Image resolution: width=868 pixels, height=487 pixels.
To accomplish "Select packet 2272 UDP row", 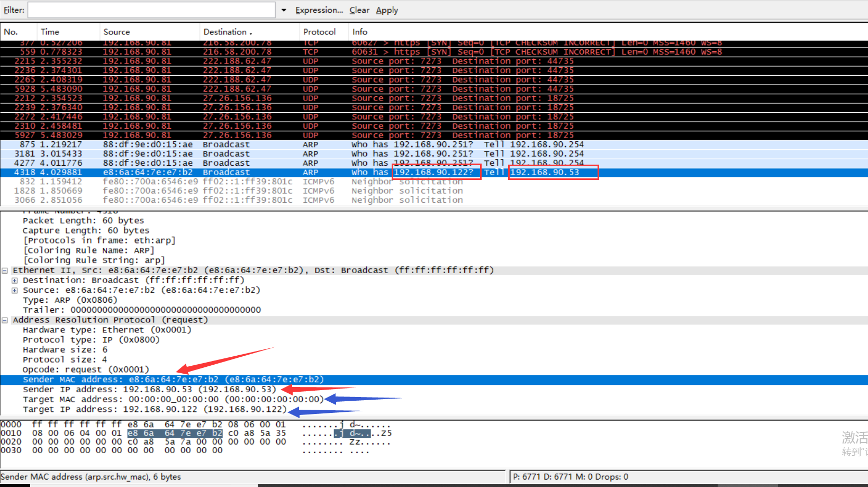I will [434, 117].
